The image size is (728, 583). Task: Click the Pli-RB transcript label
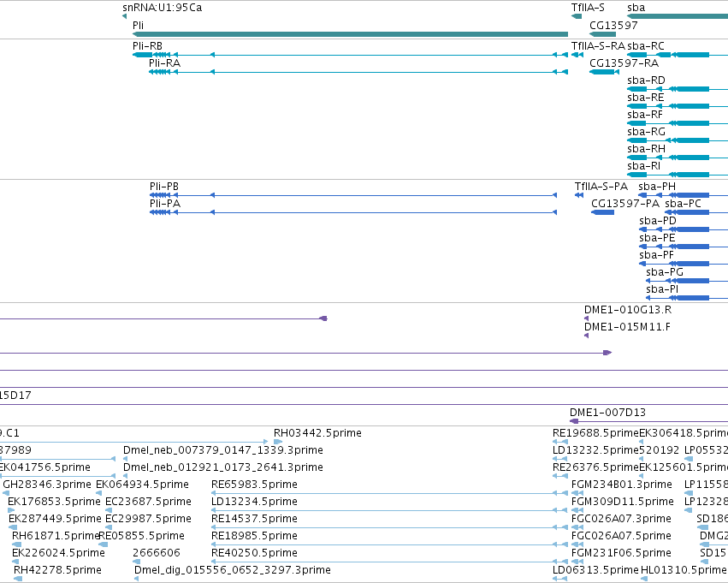coord(147,45)
